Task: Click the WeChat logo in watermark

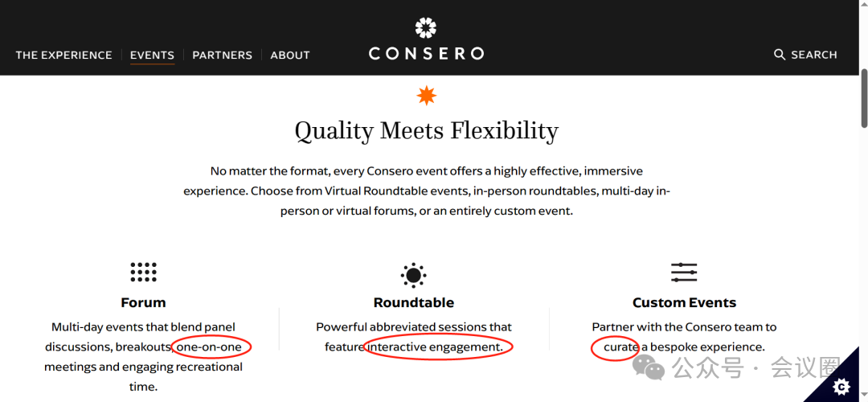Action: coord(649,367)
